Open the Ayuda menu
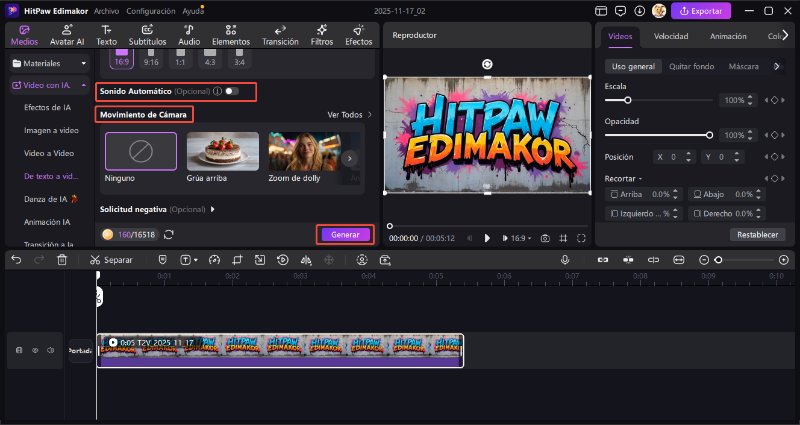The width and height of the screenshot is (800, 425). pyautogui.click(x=193, y=11)
